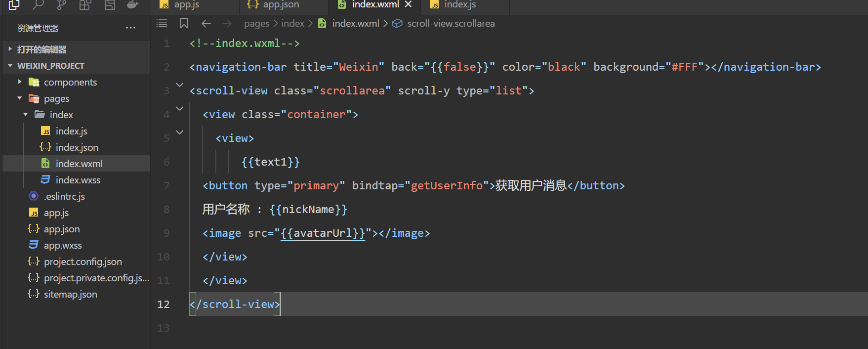This screenshot has width=868, height=349.
Task: Open app.wxss in the file tree
Action: click(x=77, y=245)
